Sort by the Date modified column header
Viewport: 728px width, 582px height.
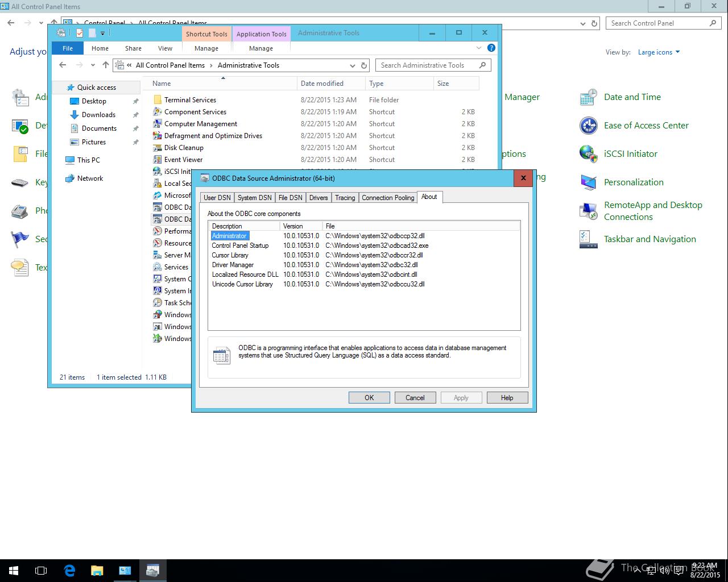click(x=331, y=83)
